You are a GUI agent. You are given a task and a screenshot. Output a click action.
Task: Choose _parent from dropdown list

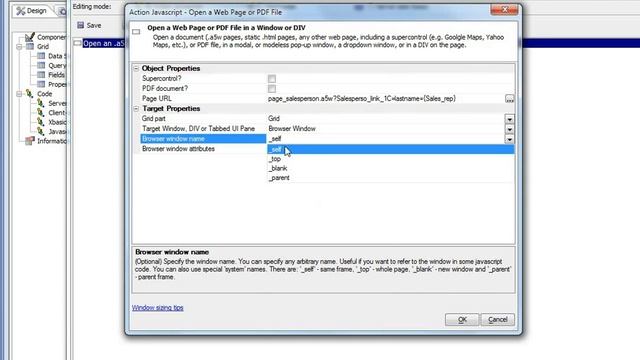391,178
